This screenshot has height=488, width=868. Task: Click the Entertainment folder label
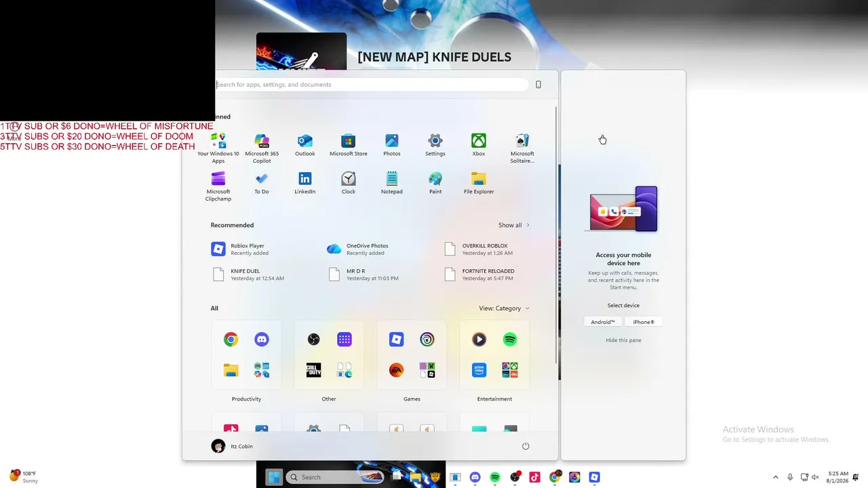tap(494, 399)
